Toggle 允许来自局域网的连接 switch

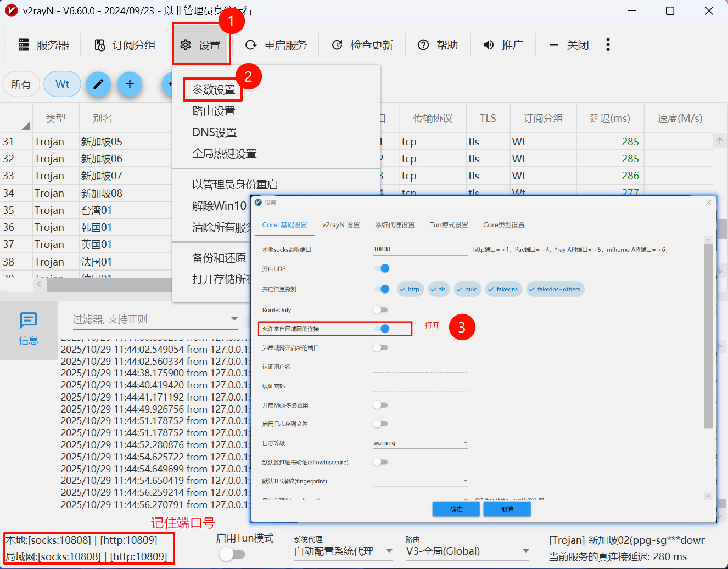(381, 329)
